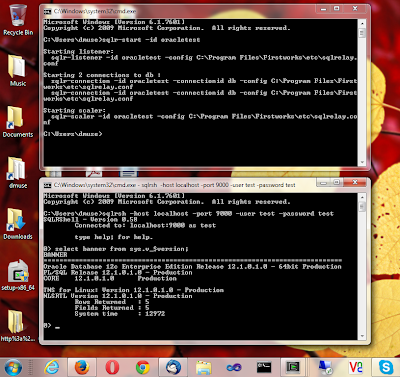This screenshot has height=377, width=400.
Task: Open the http%3a%2 folder icon
Action: point(17,326)
